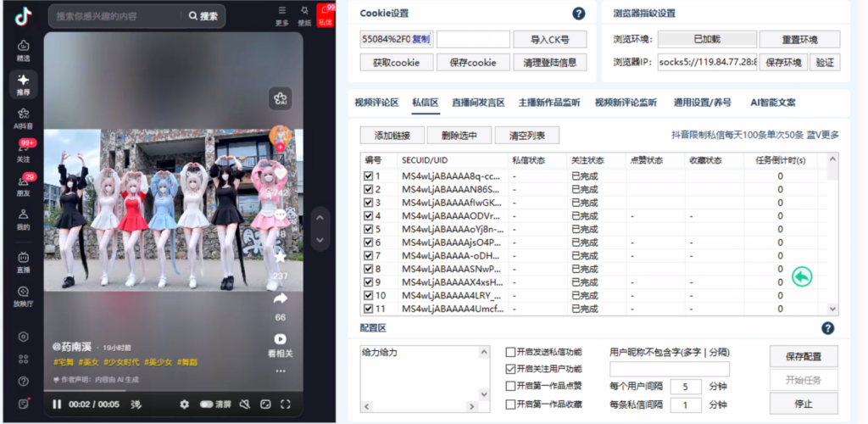
Task: Open 私信 messages icon at top
Action: (x=325, y=14)
